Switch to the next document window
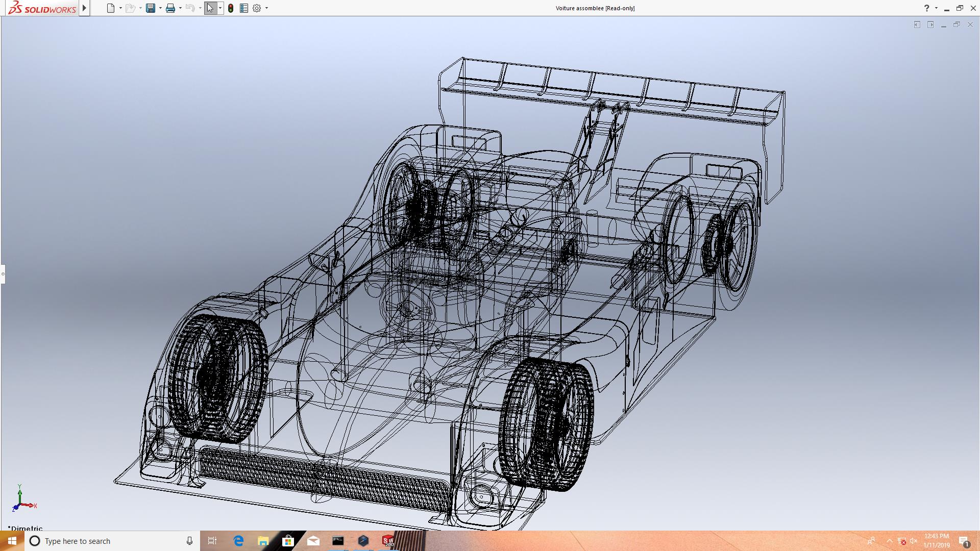This screenshot has width=980, height=551. pyautogui.click(x=930, y=24)
